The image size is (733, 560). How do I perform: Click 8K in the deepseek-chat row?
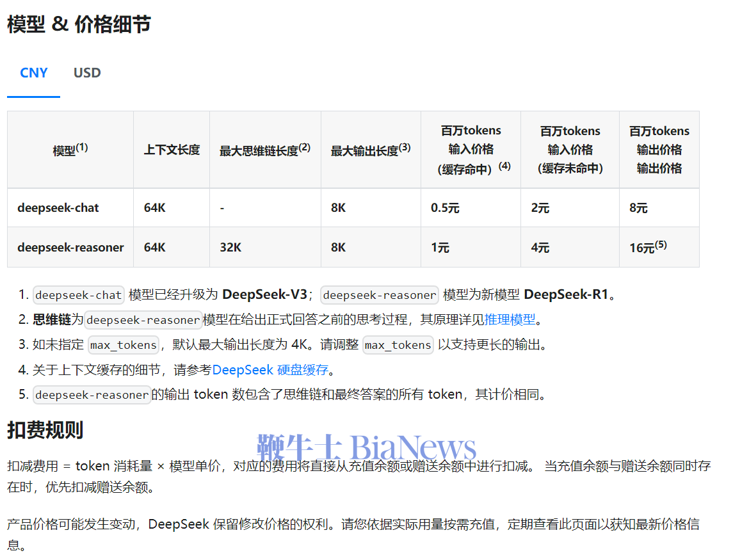click(371, 208)
